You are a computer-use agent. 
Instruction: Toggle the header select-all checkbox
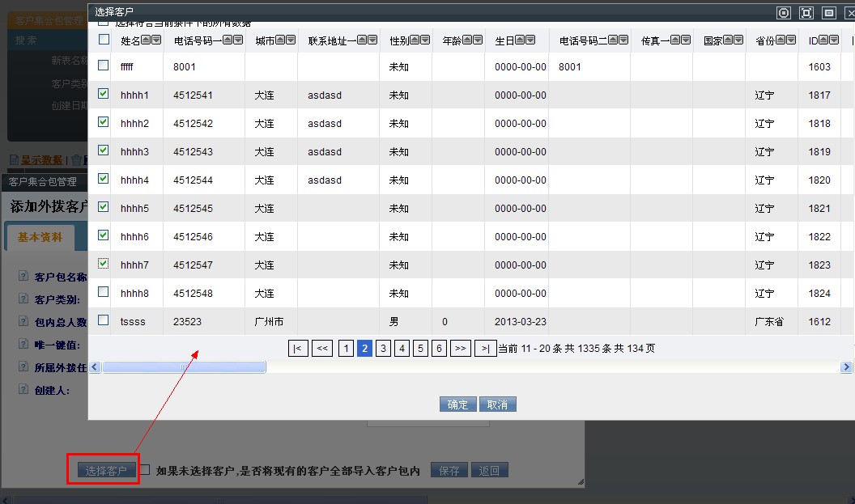[103, 40]
